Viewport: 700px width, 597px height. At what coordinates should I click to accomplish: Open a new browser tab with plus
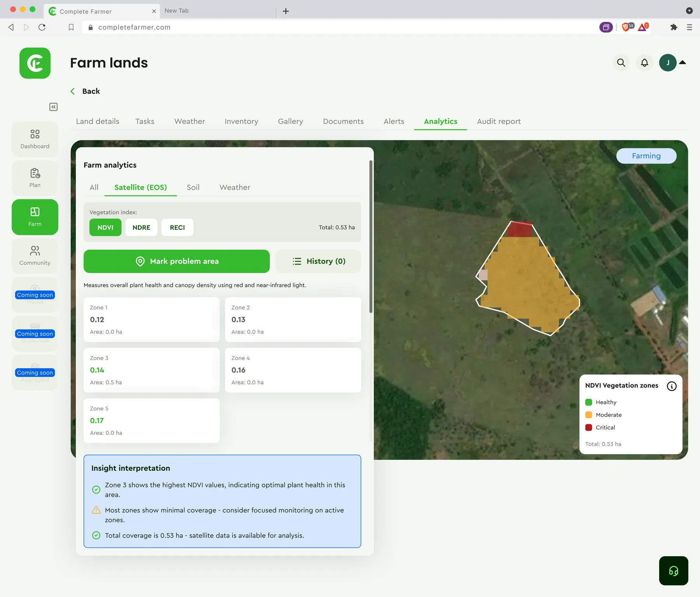pos(286,11)
